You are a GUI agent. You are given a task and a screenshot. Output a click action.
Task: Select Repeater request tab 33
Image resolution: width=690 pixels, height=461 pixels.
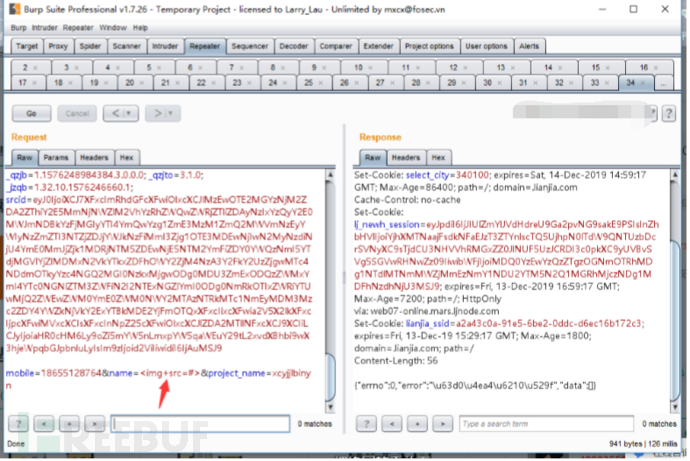pyautogui.click(x=595, y=83)
